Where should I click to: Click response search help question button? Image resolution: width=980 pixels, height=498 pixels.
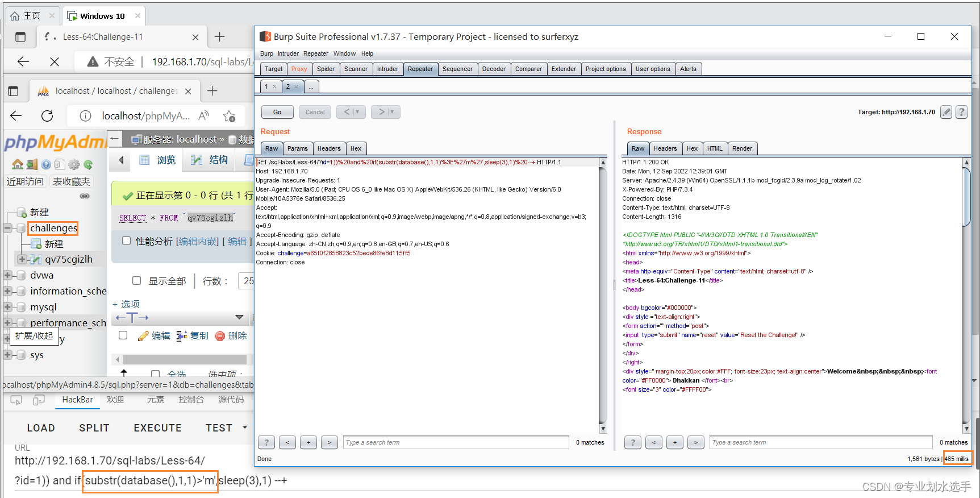coord(633,442)
